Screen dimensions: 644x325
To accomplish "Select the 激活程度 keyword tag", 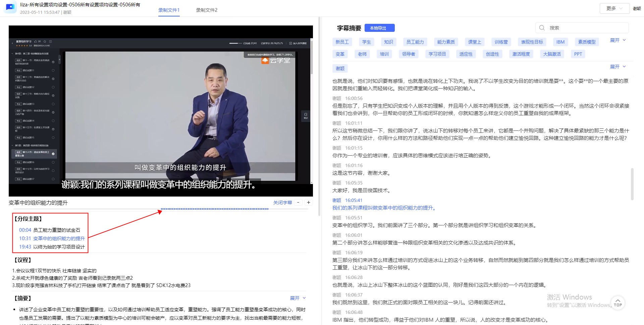I will coord(521,54).
